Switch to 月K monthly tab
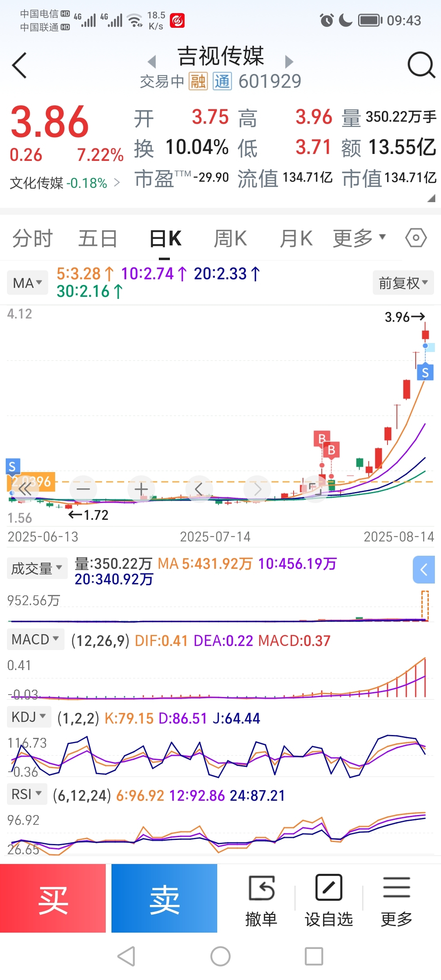This screenshot has height=980, width=441. [x=296, y=238]
